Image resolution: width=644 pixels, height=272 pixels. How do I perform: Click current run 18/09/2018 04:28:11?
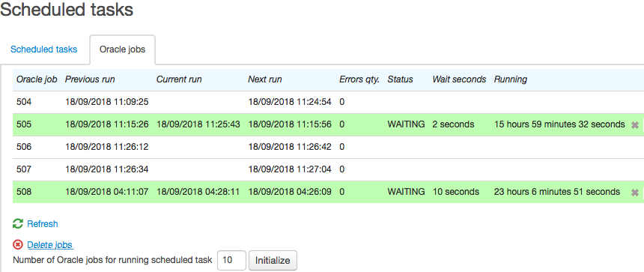click(198, 192)
